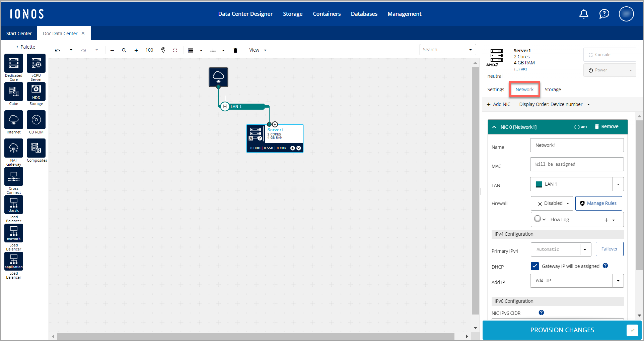The image size is (644, 341).
Task: Click the Manage Rules button
Action: click(x=598, y=204)
